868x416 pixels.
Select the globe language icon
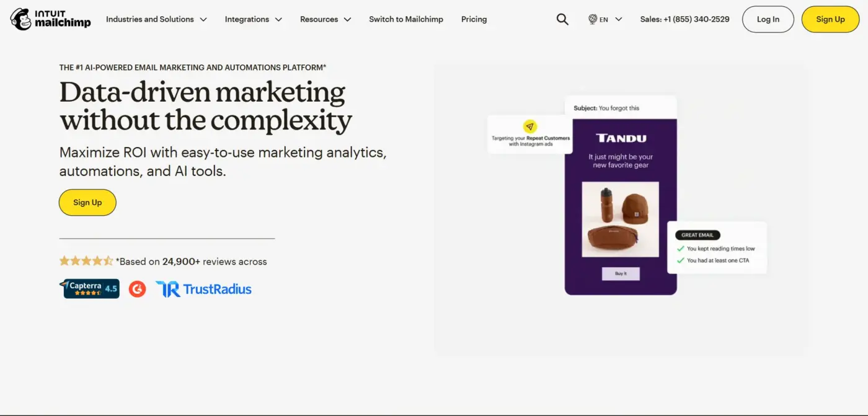(x=593, y=19)
